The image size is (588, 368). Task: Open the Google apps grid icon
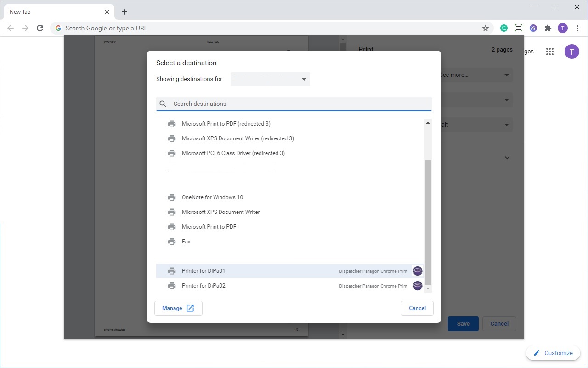click(x=549, y=52)
